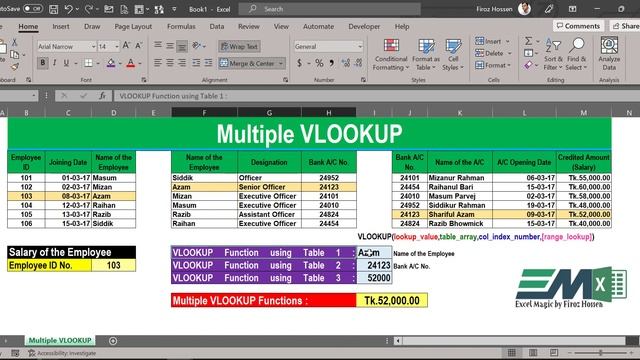640x360 pixels.
Task: Open the Home ribbon tab
Action: coord(28,27)
